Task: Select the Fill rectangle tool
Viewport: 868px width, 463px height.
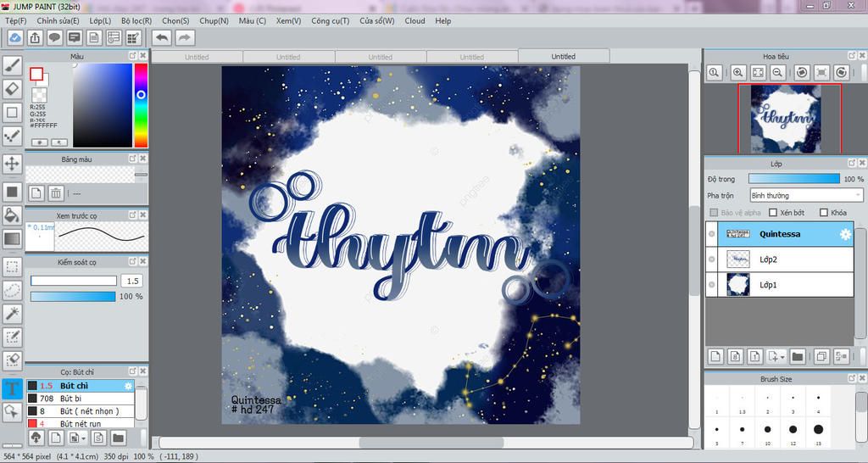Action: click(x=12, y=192)
